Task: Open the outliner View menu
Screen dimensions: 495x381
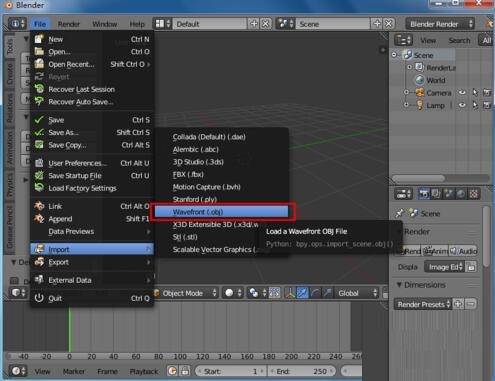Action: coord(428,40)
